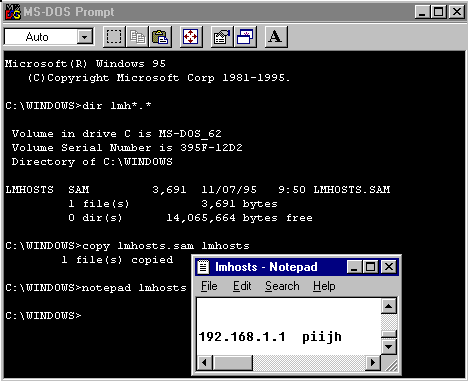This screenshot has height=381, width=468.
Task: Toggle the Background toolbar icon
Action: click(x=245, y=37)
